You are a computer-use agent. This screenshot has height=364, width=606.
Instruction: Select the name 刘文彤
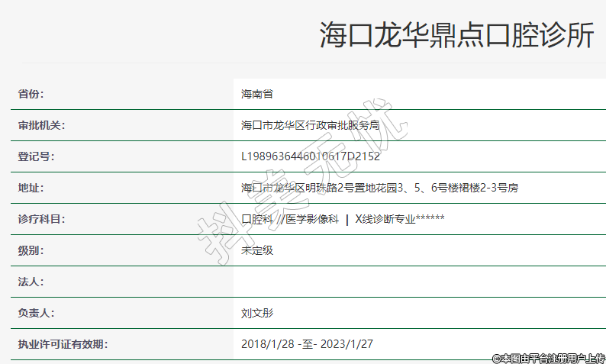coord(257,313)
